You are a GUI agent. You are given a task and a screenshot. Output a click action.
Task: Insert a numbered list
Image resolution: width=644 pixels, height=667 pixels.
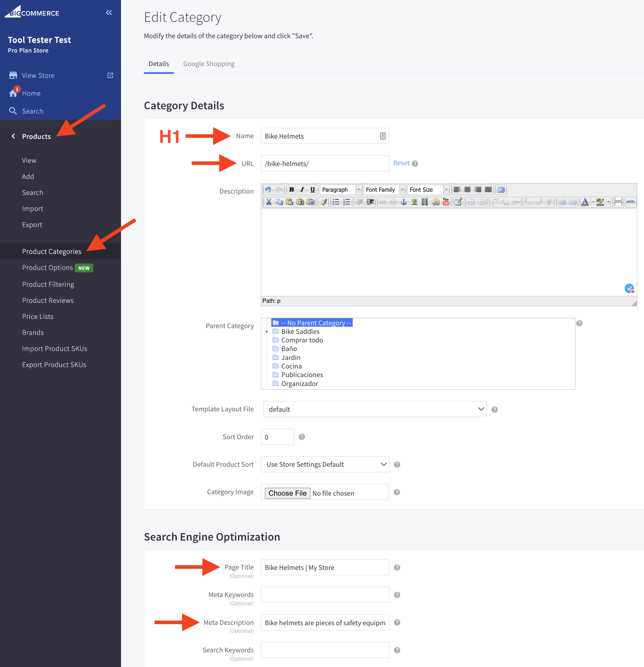point(346,202)
